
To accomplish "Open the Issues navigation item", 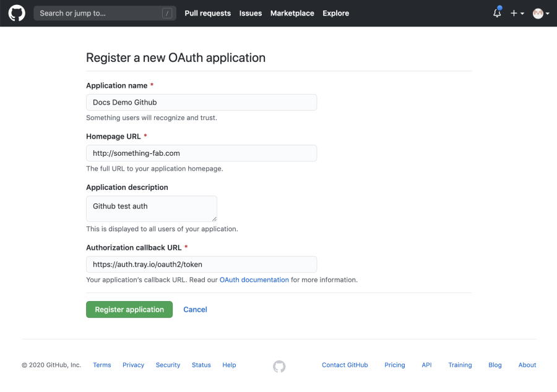I will [250, 13].
